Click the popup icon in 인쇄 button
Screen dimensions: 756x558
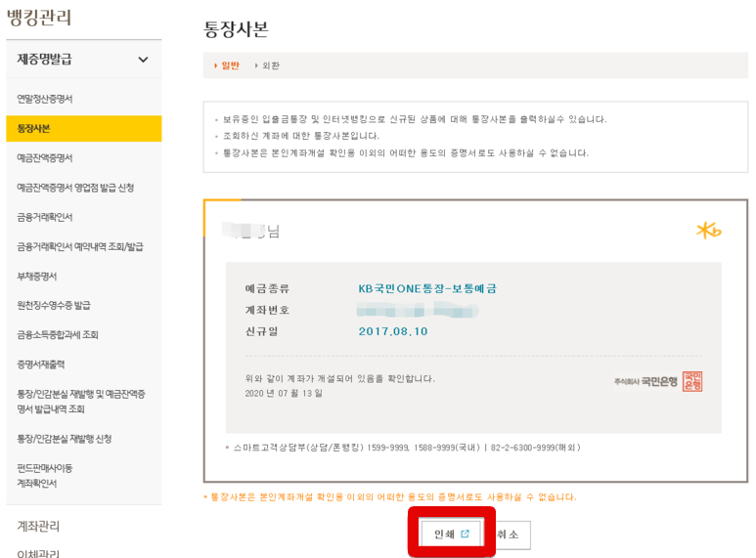click(x=465, y=534)
